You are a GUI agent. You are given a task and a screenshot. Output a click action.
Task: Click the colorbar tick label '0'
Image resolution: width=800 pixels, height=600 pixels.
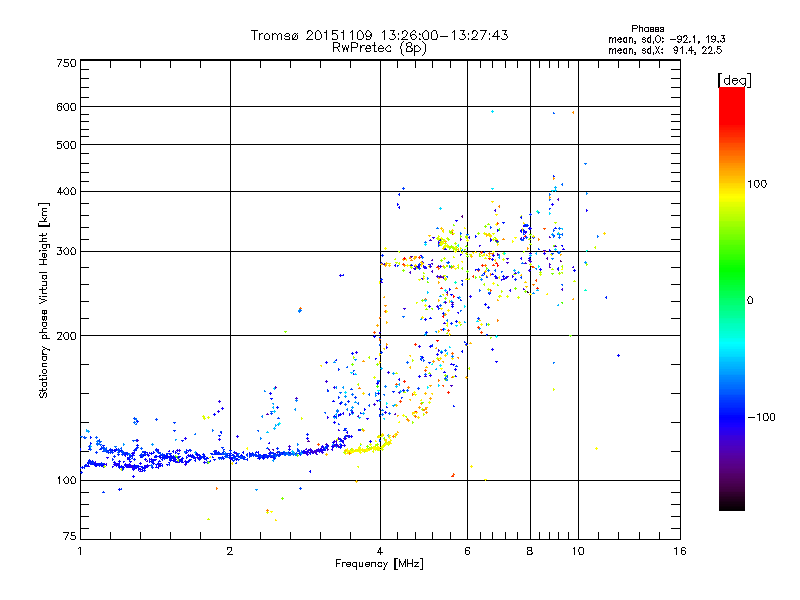pyautogui.click(x=749, y=300)
